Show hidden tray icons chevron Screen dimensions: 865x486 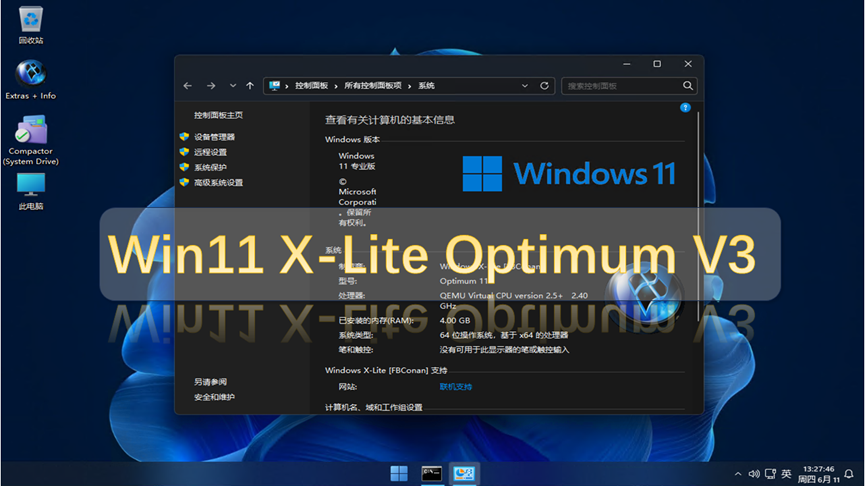point(738,474)
